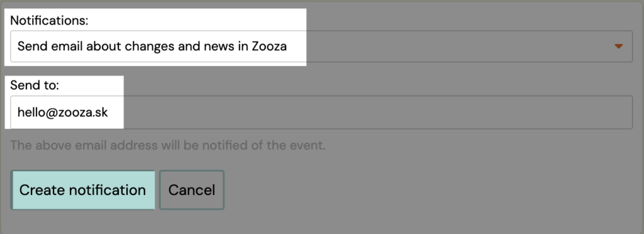
Task: Focus the Send to email field
Action: [x=321, y=113]
